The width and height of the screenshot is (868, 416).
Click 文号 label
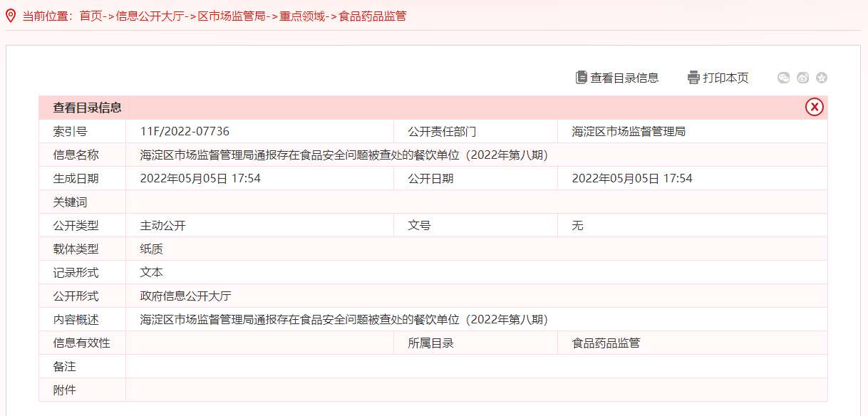click(x=419, y=226)
